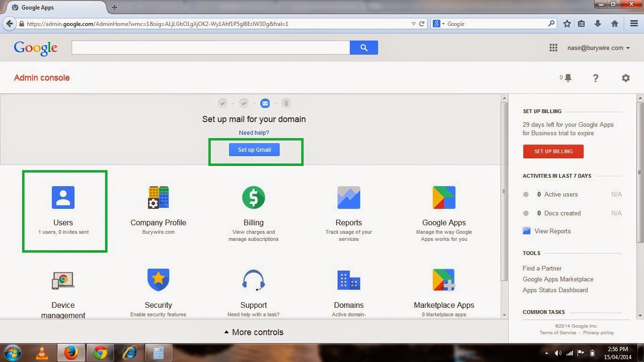Open VLC media player from taskbar
This screenshot has height=362, width=644.
pyautogui.click(x=42, y=353)
